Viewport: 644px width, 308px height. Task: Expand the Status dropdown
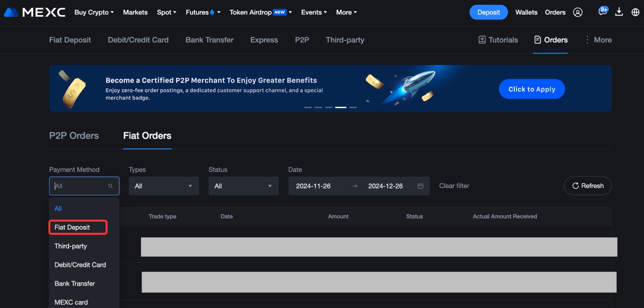(243, 186)
